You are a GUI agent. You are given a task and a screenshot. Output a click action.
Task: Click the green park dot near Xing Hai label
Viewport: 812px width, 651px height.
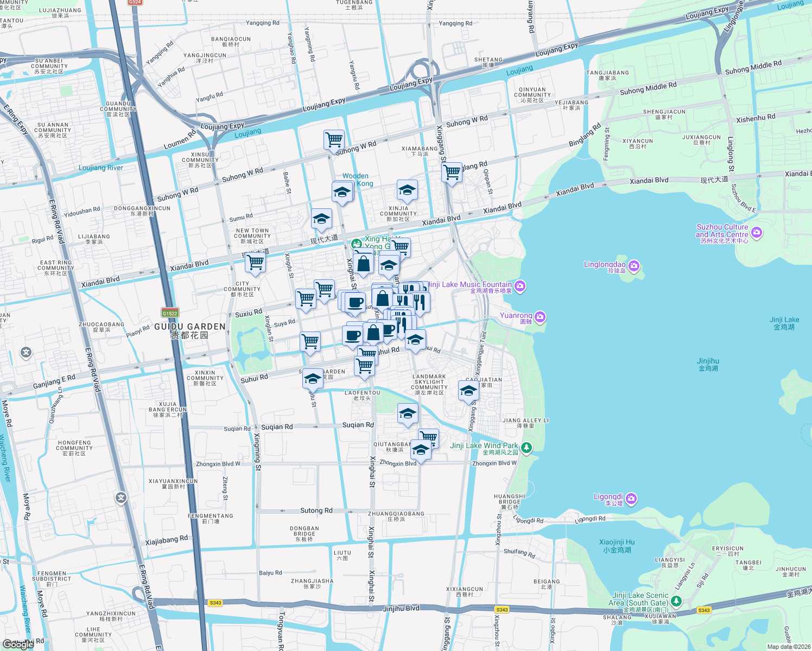357,244
